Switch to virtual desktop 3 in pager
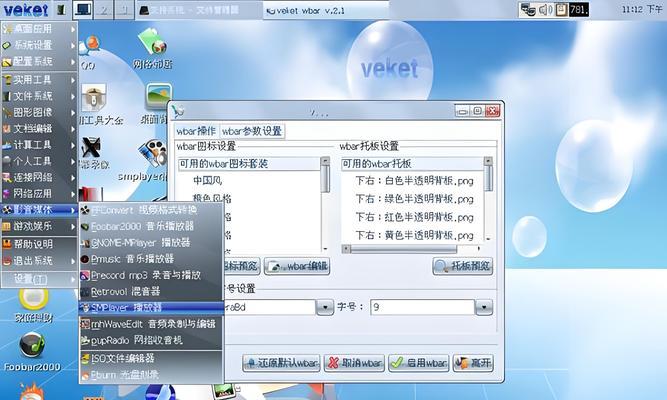Viewport: 667px width, 400px height. [124, 10]
